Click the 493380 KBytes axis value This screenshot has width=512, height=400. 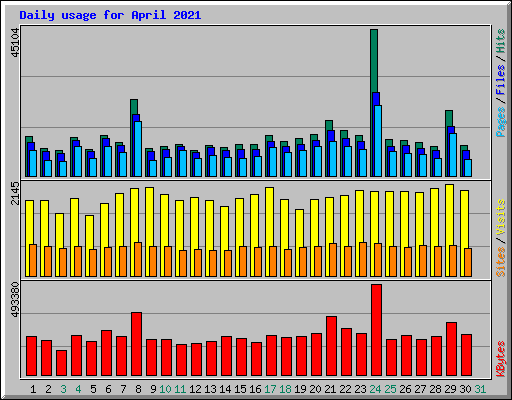pos(15,300)
